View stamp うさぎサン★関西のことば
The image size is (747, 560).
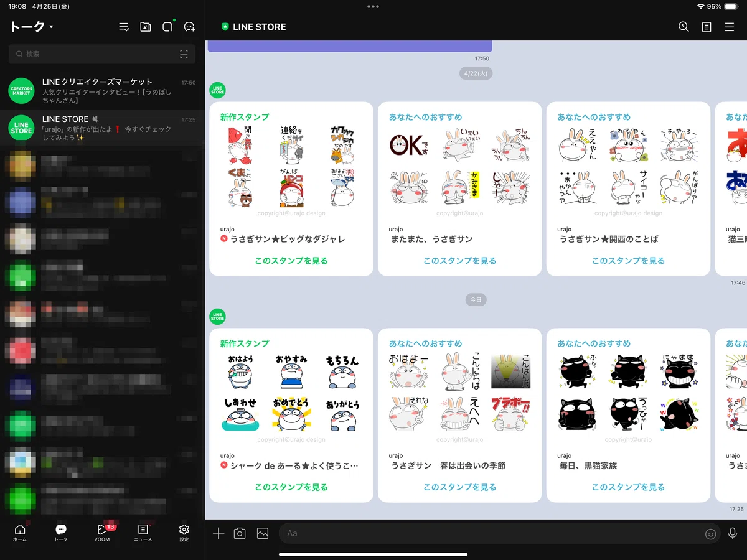coord(628,261)
